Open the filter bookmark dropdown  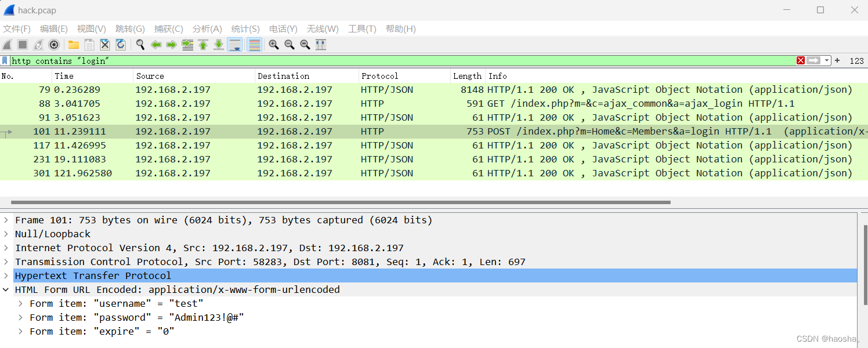5,60
